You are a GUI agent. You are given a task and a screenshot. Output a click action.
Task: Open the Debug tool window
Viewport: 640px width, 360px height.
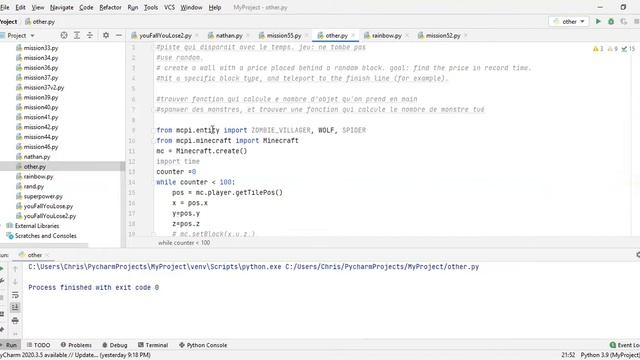tap(115, 345)
